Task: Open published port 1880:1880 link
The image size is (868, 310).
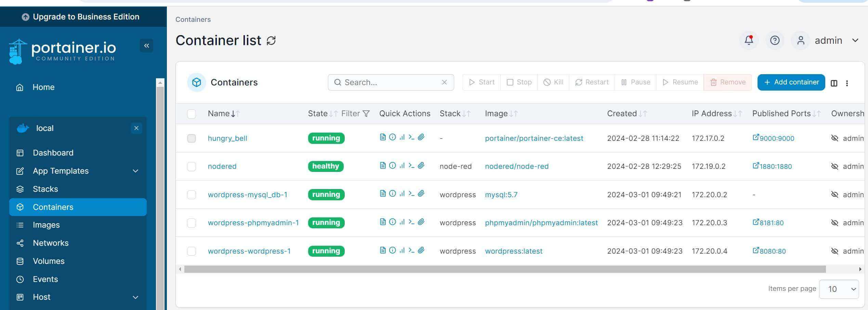Action: coord(772,166)
